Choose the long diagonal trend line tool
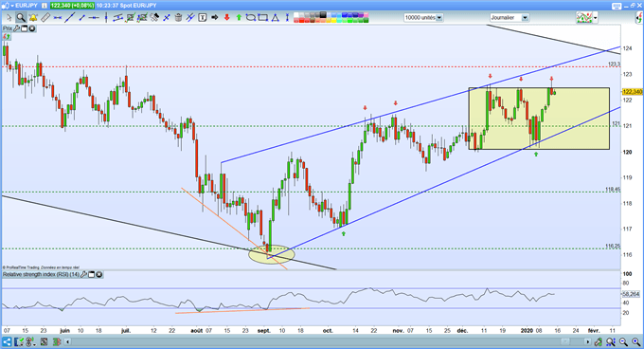Image resolution: width=644 pixels, height=349 pixels. (70, 18)
